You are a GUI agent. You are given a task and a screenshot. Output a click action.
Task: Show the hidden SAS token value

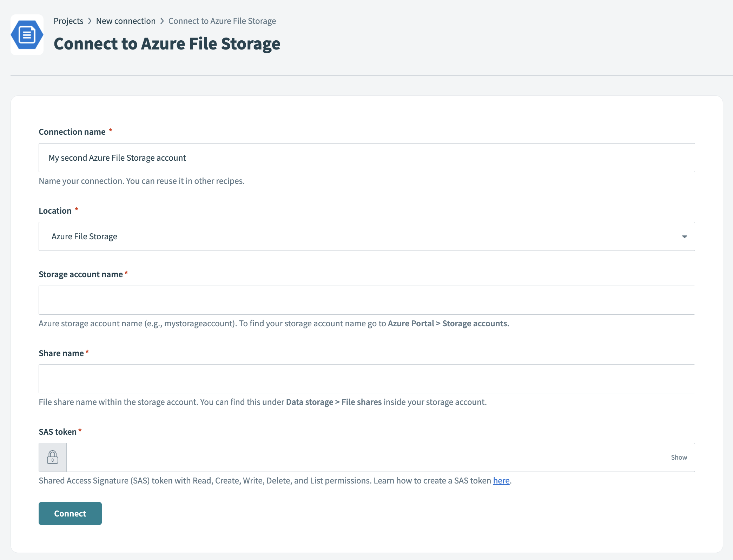click(x=679, y=457)
